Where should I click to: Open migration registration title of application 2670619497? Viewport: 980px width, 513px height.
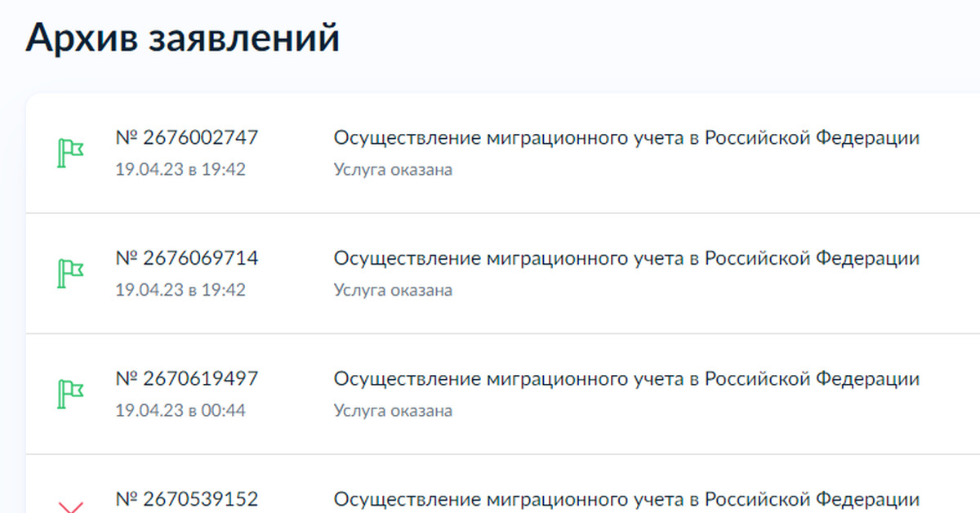626,378
